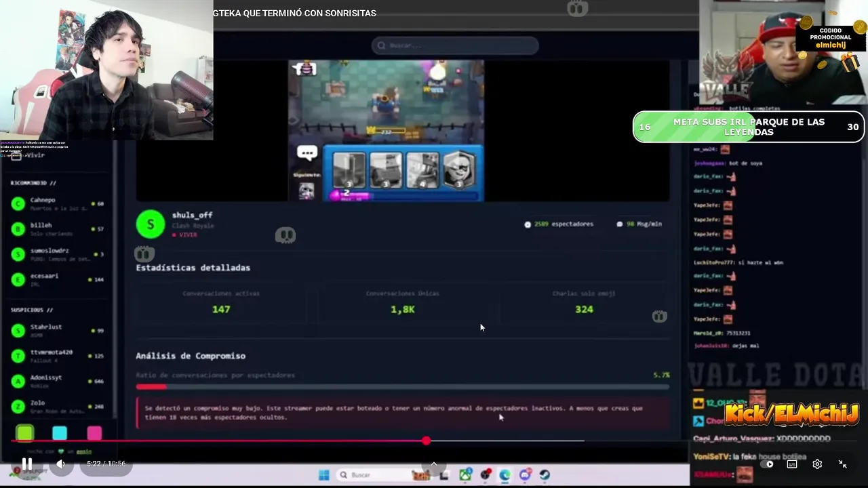Viewport: 868px width, 488px height.
Task: Select Cahnepo's green C avatar in sidebar
Action: coord(18,203)
